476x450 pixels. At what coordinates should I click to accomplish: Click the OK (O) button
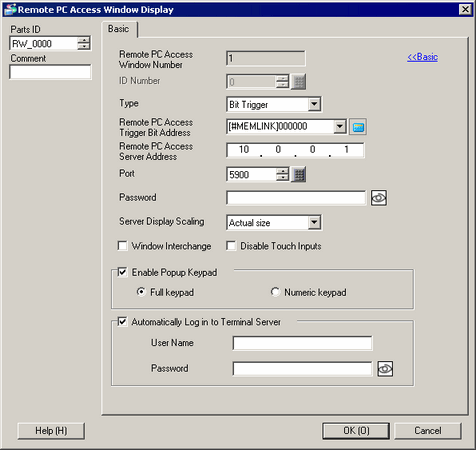(x=356, y=431)
